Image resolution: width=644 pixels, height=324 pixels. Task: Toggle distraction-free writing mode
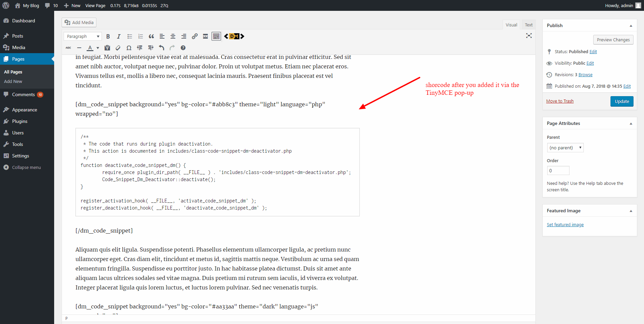coord(529,35)
